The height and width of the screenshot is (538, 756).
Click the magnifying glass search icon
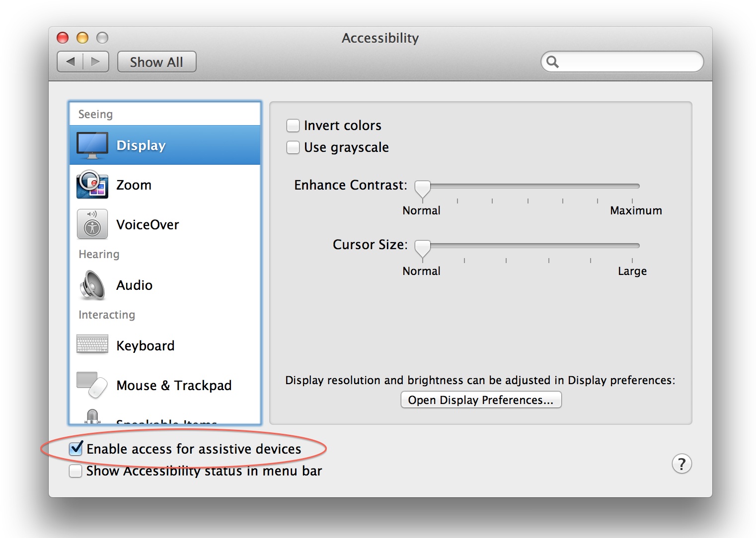(x=552, y=62)
